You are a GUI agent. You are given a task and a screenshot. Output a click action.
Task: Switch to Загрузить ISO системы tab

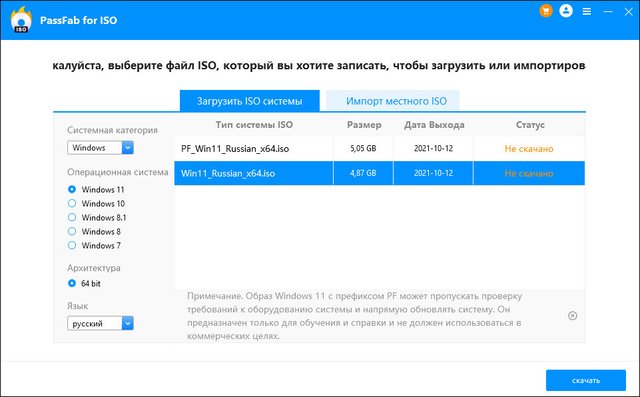point(249,101)
